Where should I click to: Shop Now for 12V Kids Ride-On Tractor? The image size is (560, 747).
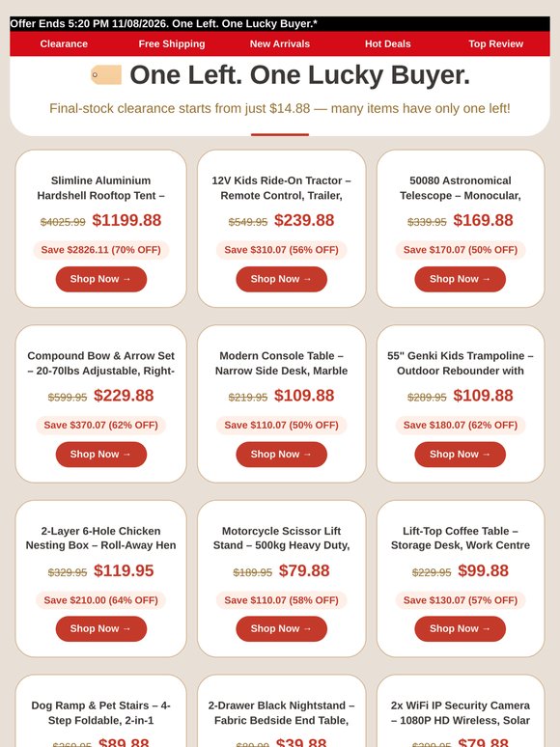[282, 279]
